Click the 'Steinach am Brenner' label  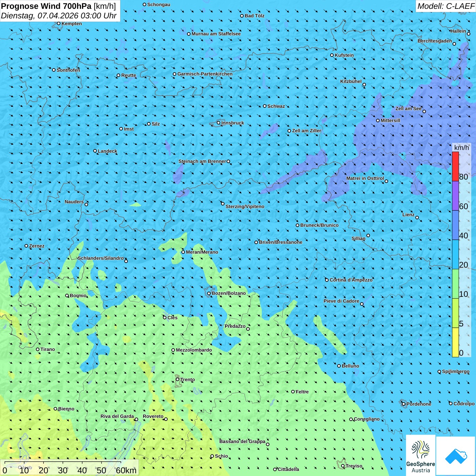(202, 161)
